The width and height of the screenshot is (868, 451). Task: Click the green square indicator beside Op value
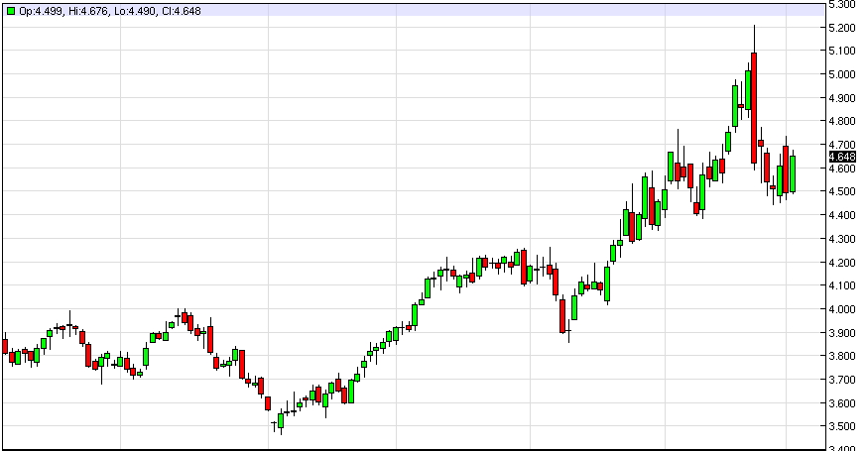click(x=11, y=11)
